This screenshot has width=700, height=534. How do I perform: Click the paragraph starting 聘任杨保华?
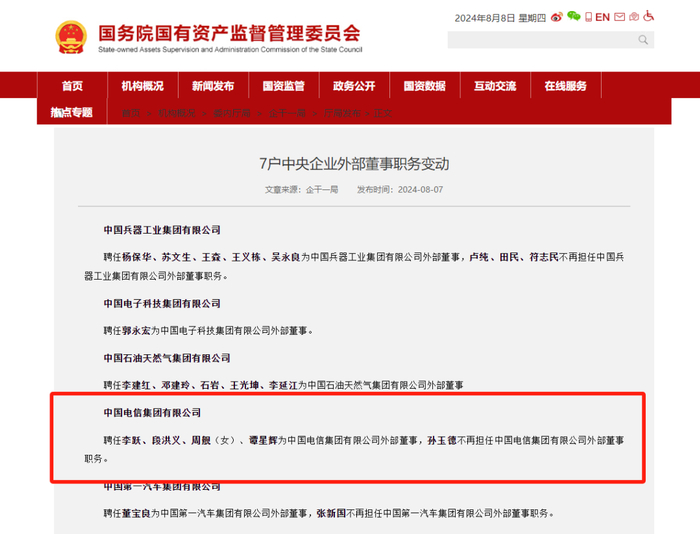point(354,267)
